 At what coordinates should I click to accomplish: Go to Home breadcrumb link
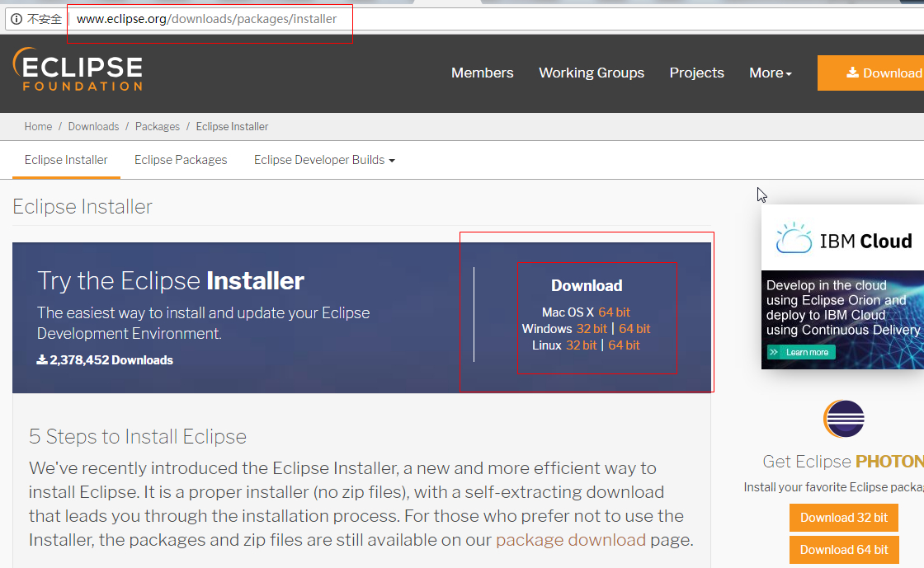(38, 127)
